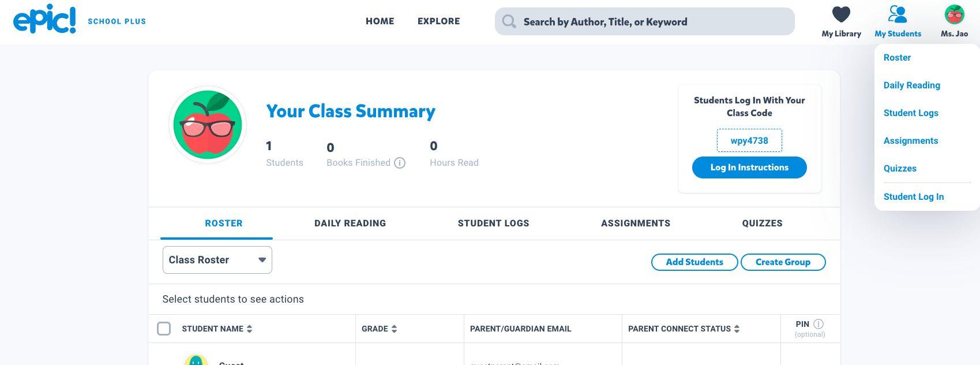Click the Epic! logo
This screenshot has height=365, width=980.
click(44, 20)
